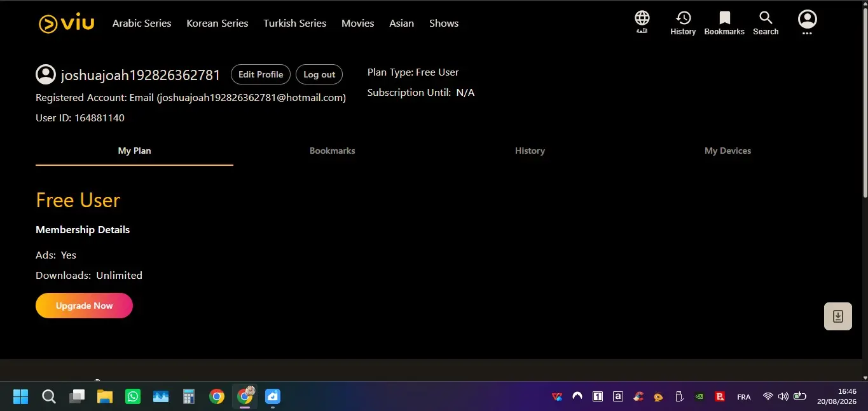Click the user avatar beside the username
This screenshot has height=411, width=868.
(46, 74)
